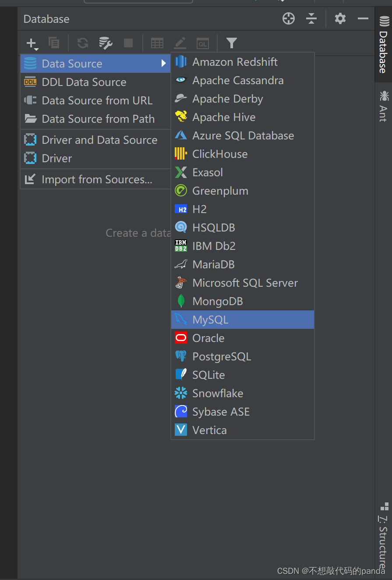This screenshot has height=580, width=392.
Task: Select SQLite data source
Action: point(243,375)
